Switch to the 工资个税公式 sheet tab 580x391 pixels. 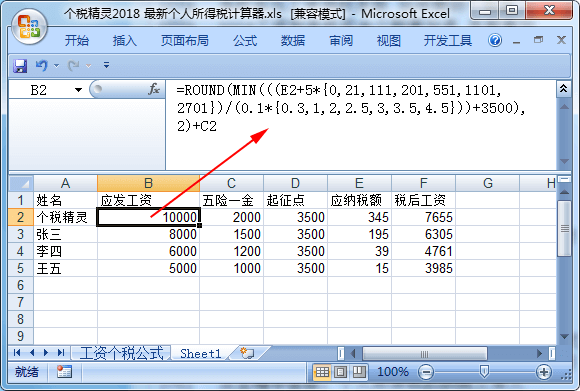(x=121, y=353)
